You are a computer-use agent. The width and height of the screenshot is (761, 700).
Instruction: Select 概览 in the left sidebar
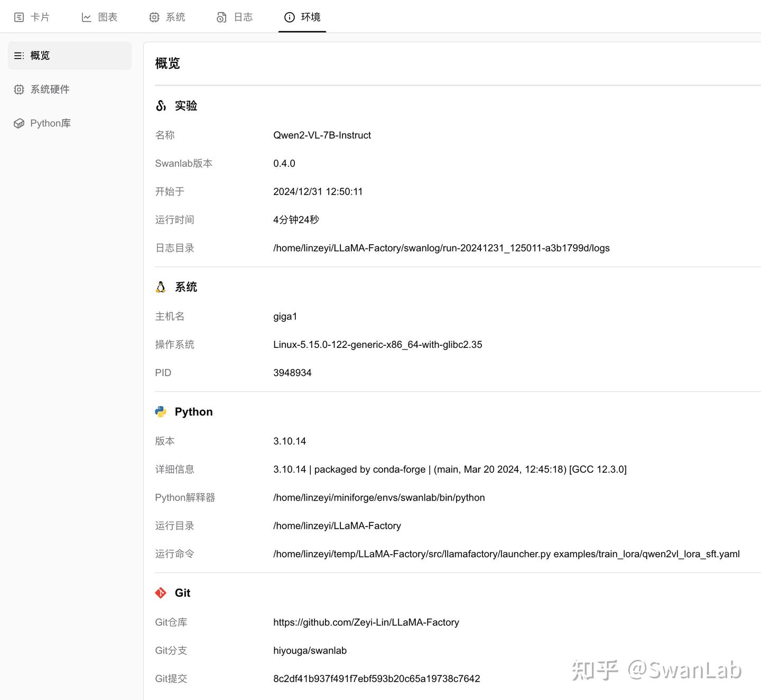pyautogui.click(x=70, y=56)
